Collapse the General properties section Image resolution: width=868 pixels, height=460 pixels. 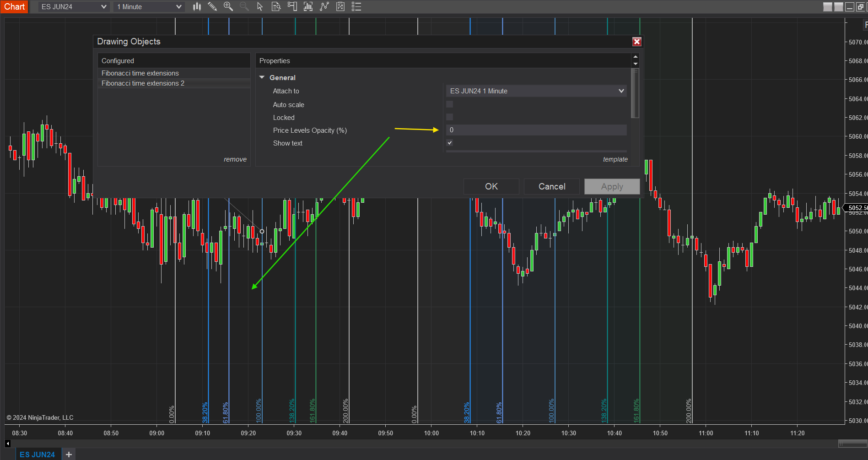pos(262,77)
